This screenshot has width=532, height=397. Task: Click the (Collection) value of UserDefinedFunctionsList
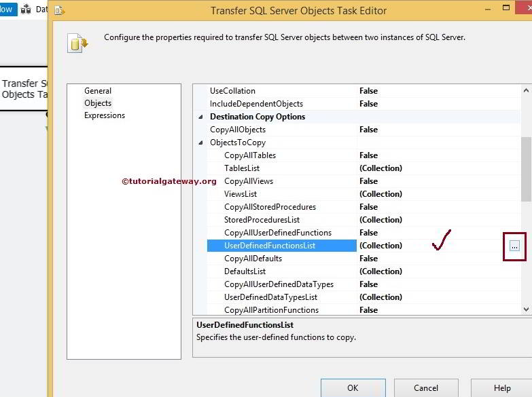(380, 246)
